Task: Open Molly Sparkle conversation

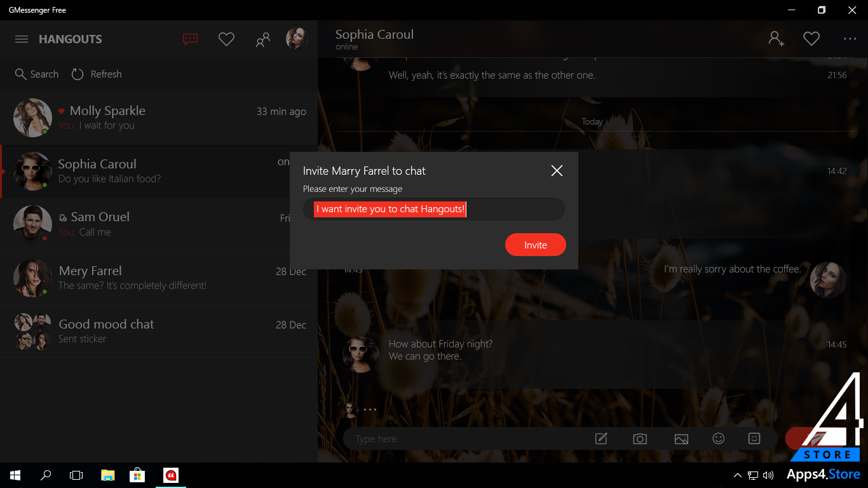Action: (159, 118)
